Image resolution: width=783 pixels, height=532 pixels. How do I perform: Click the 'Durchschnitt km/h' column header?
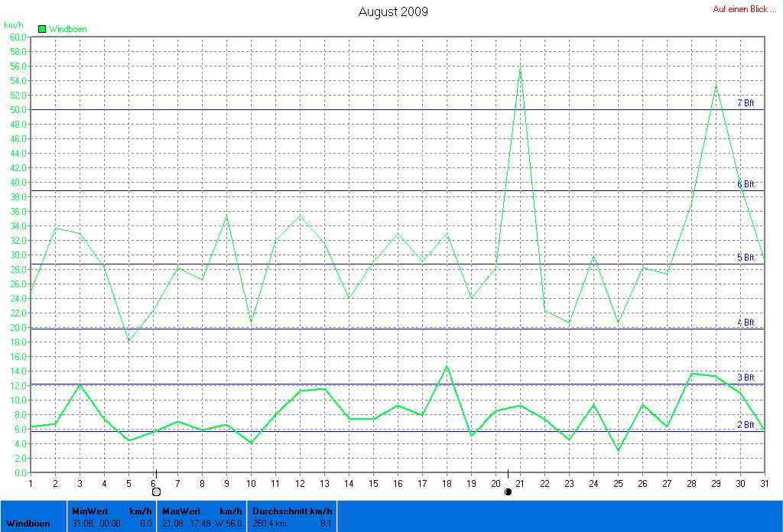pos(292,511)
